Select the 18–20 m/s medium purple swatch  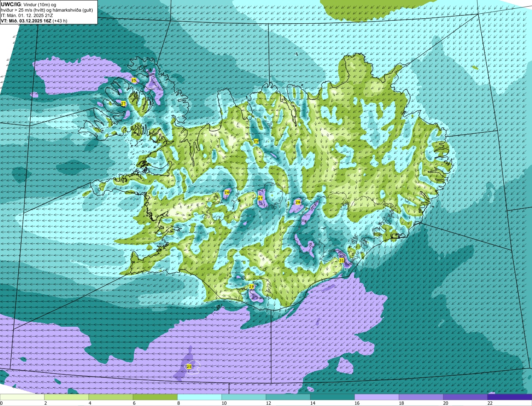421,397
